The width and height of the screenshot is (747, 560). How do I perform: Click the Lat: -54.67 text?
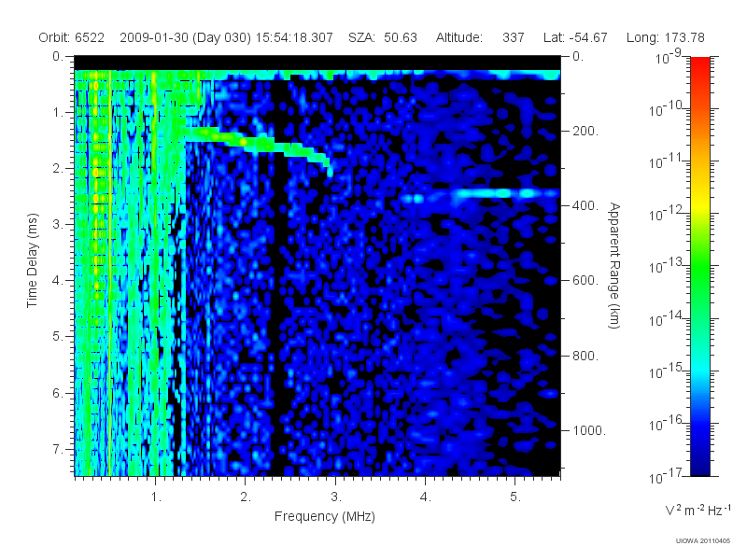coord(575,37)
